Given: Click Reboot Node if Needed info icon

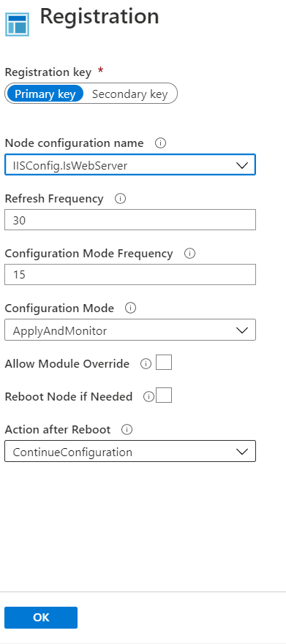Looking at the screenshot, I should (148, 397).
